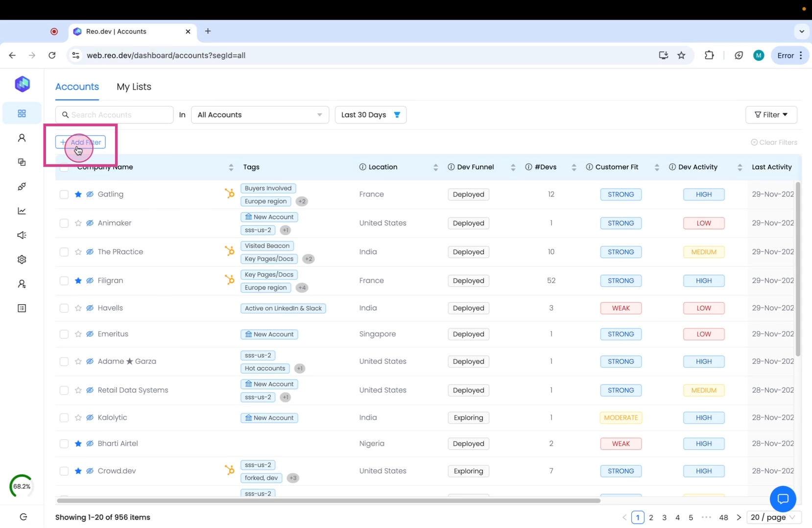Open the Filter button at top right
Viewport: 812px width, 528px height.
771,115
